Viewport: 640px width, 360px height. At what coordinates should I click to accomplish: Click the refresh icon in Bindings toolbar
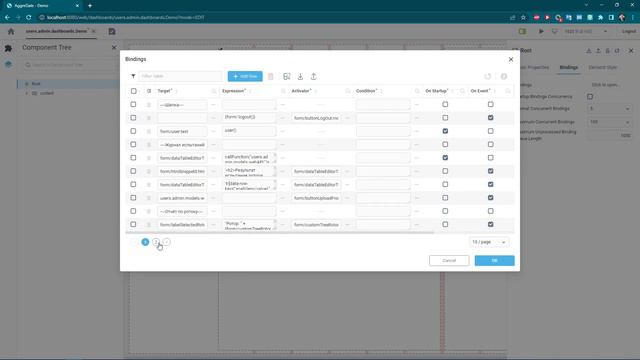pyautogui.click(x=487, y=76)
